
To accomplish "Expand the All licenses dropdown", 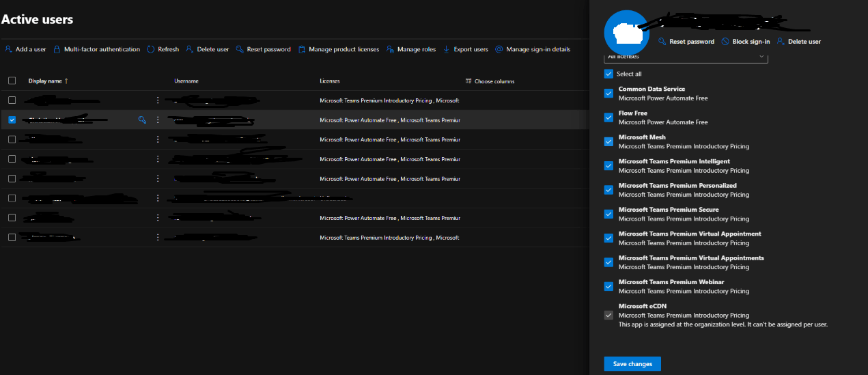I will pos(686,57).
